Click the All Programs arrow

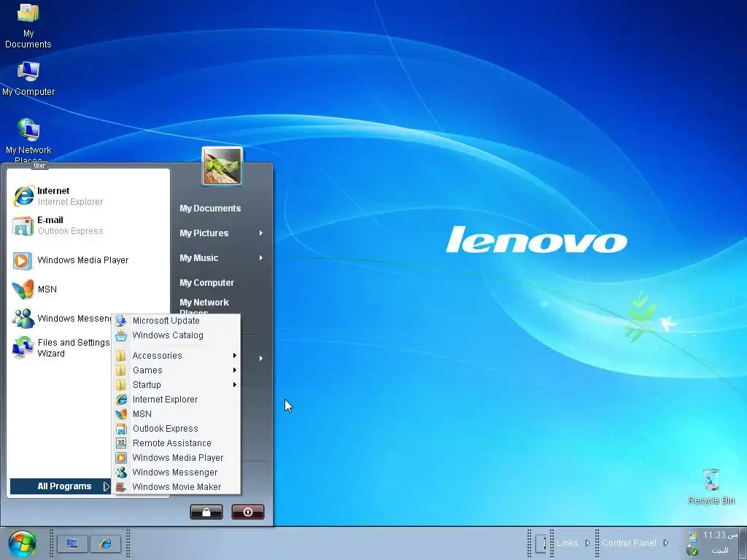pyautogui.click(x=107, y=486)
